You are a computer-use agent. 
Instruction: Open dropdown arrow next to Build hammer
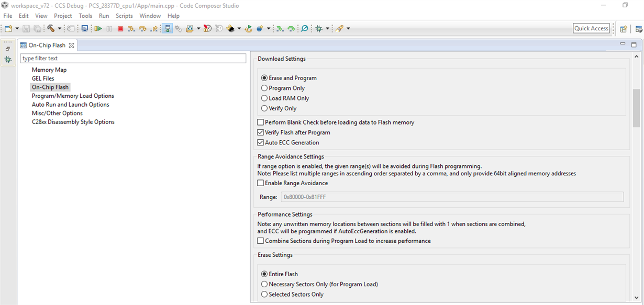point(60,29)
